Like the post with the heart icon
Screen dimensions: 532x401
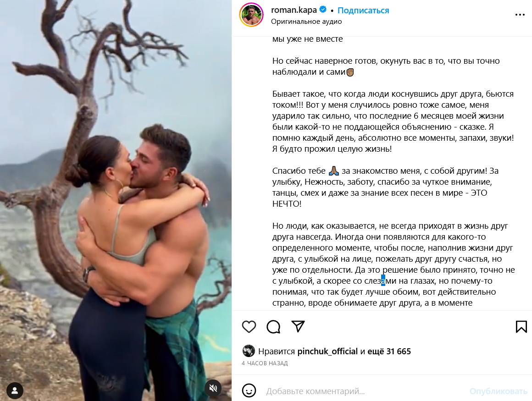(249, 327)
